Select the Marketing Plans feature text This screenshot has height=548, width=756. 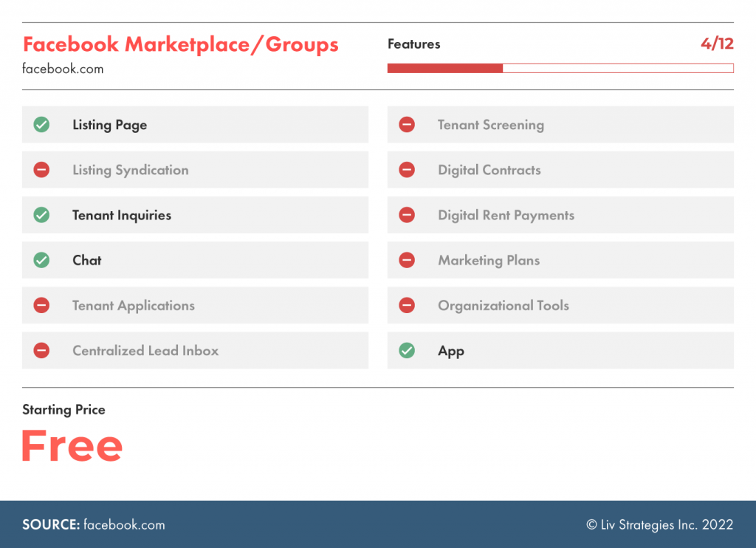(x=489, y=261)
